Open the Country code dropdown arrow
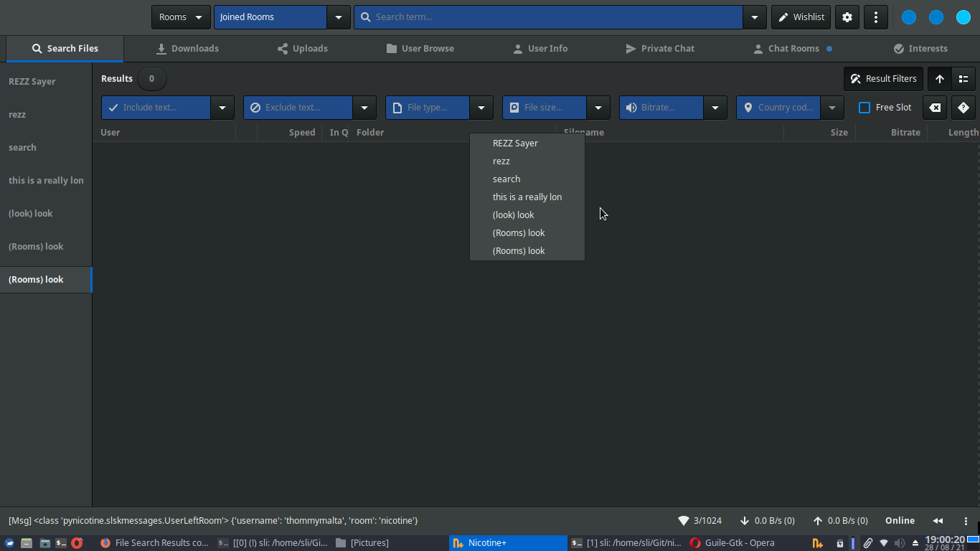The width and height of the screenshot is (980, 551). tap(831, 107)
